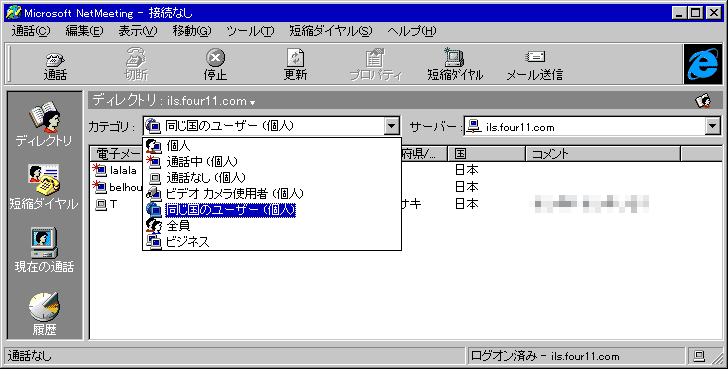Select ビデオ カメラ使用者 (個人) option
The width and height of the screenshot is (728, 369).
(x=272, y=194)
